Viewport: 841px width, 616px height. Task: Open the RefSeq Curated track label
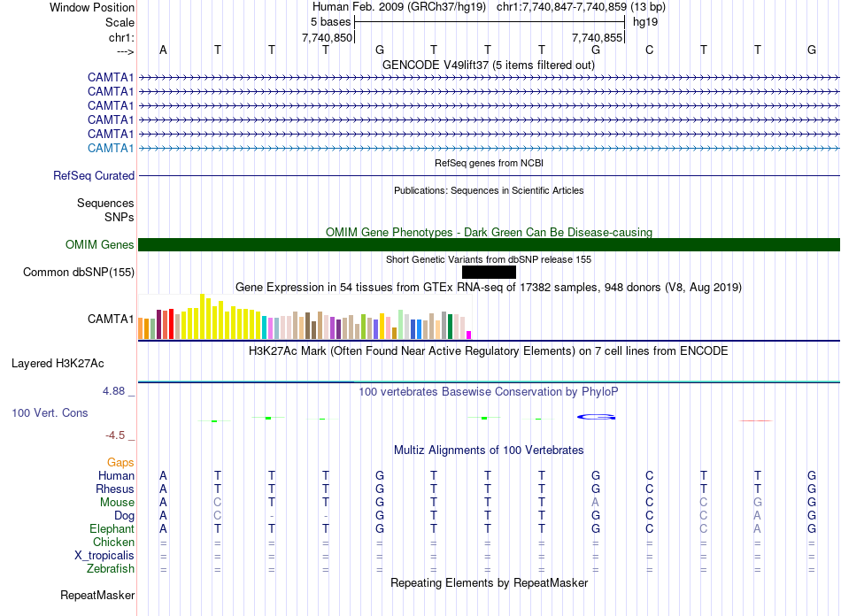click(94, 175)
